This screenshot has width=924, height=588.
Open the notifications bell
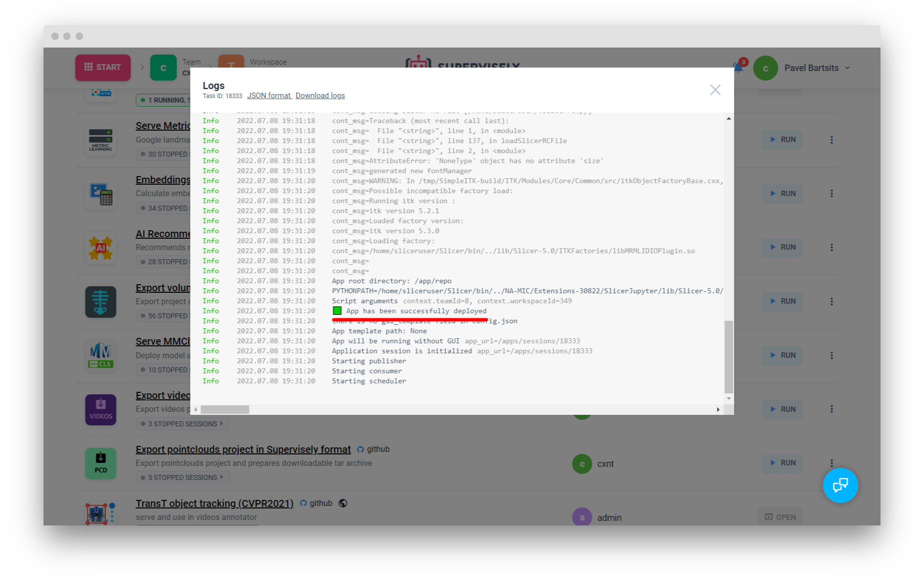click(737, 68)
